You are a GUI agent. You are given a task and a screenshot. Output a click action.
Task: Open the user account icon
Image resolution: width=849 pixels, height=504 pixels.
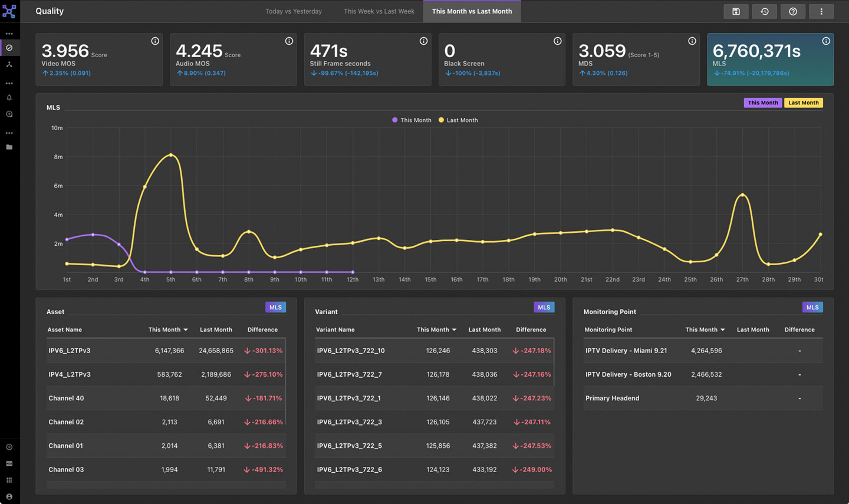point(9,497)
